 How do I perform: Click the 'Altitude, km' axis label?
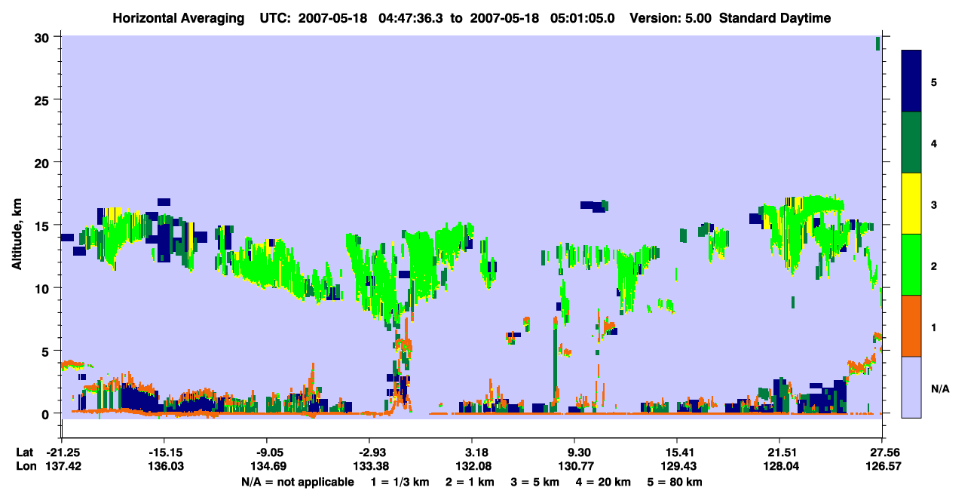[17, 232]
